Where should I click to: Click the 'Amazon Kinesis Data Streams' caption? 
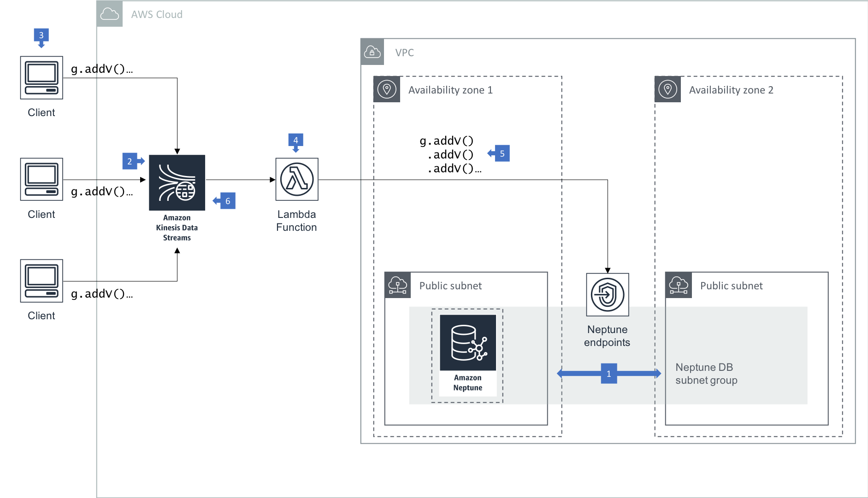[x=177, y=228]
